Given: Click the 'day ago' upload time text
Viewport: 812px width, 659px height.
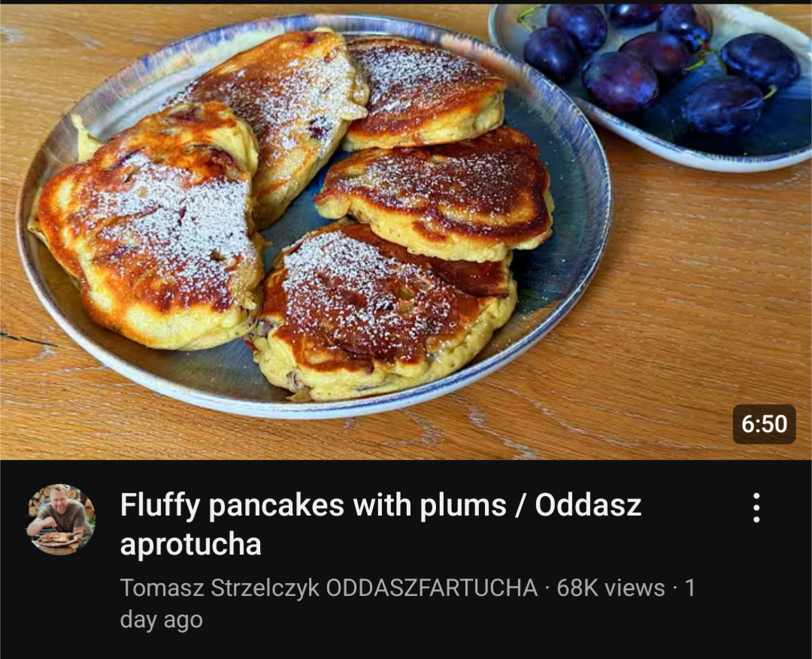Looking at the screenshot, I should tap(161, 620).
